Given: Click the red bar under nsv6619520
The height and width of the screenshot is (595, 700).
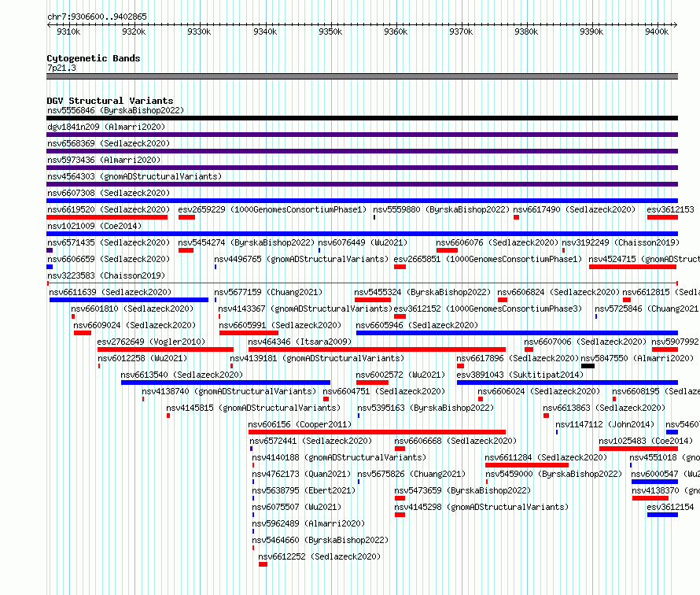Looking at the screenshot, I should coord(107,217).
